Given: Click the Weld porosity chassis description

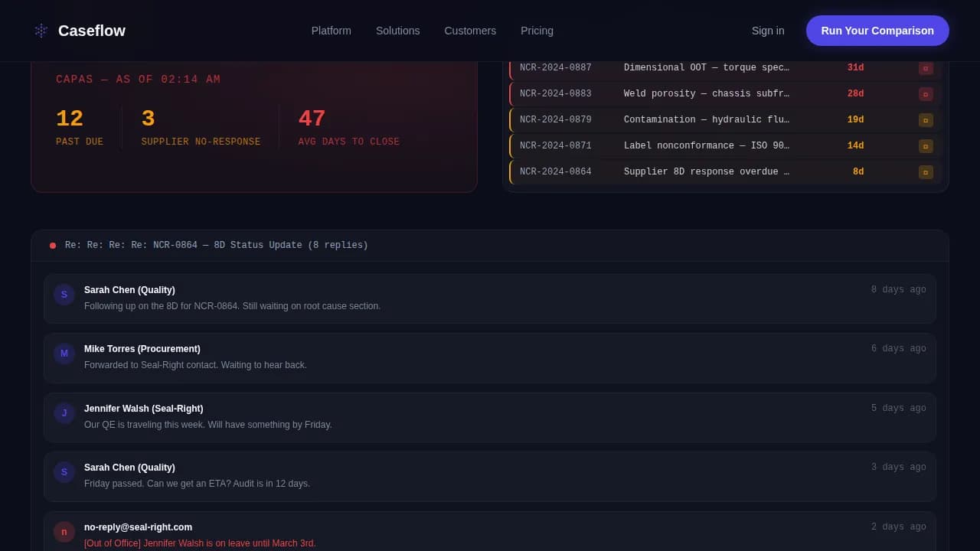Looking at the screenshot, I should pos(707,93).
